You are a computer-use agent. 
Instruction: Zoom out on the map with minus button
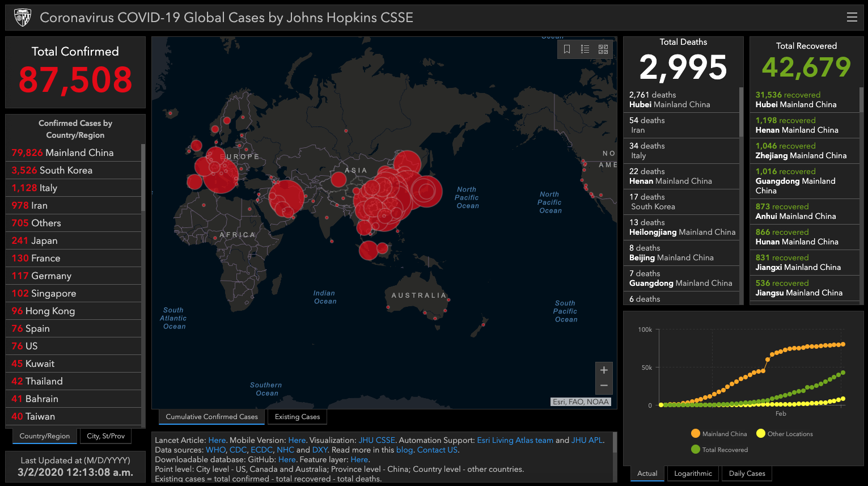coord(604,386)
